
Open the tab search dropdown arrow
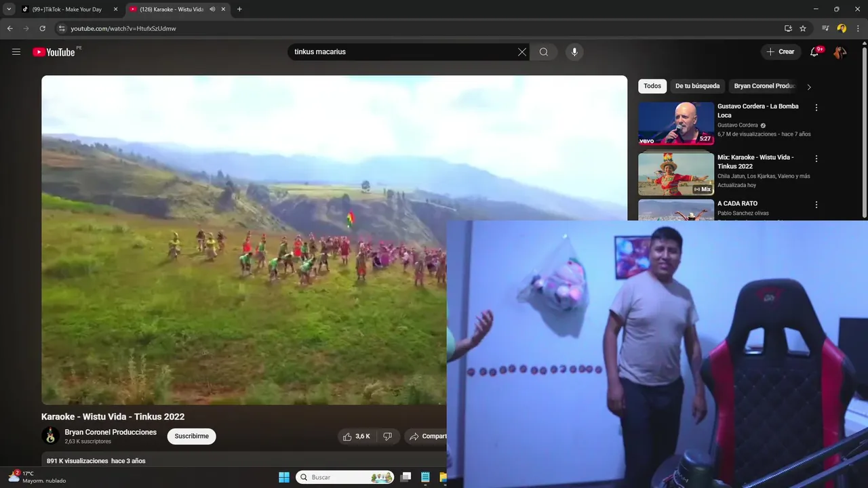tap(9, 9)
